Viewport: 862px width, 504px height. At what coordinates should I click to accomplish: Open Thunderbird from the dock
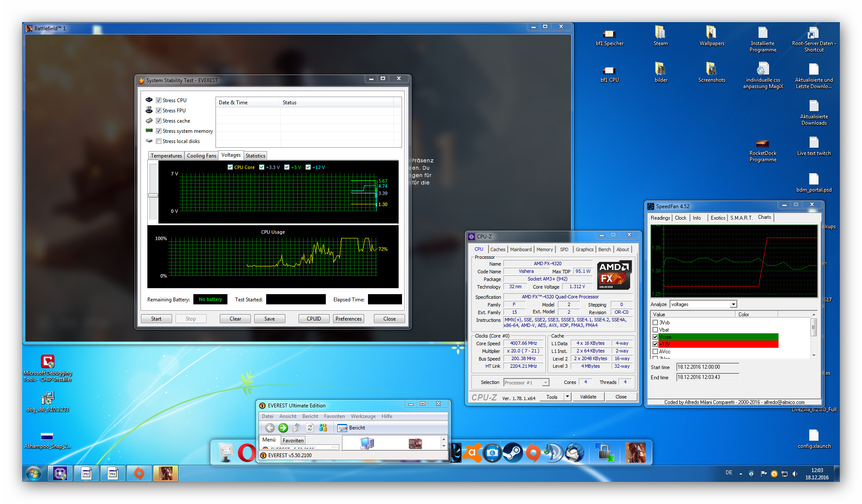(575, 452)
